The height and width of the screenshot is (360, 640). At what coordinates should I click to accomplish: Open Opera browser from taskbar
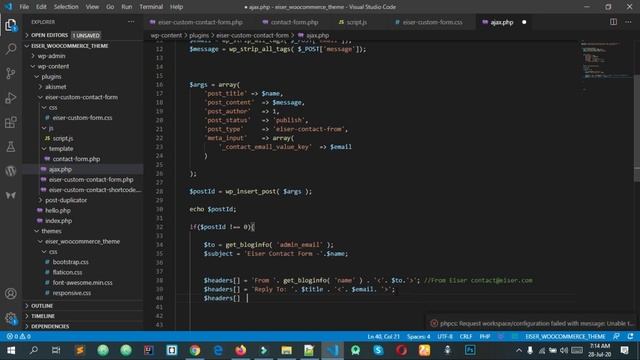pos(401,350)
